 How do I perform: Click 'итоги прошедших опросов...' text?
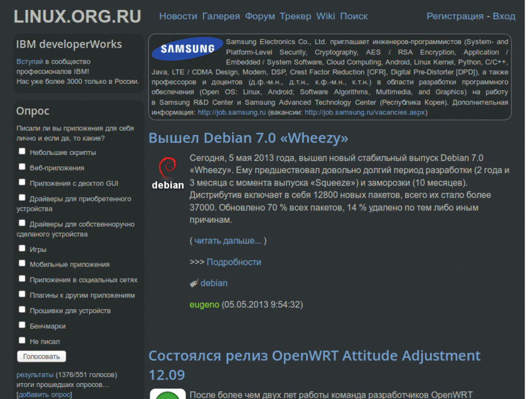click(63, 385)
